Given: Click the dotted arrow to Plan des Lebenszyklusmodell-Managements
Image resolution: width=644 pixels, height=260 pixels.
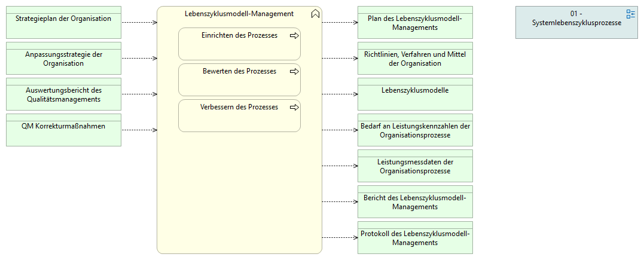Looking at the screenshot, I should [340, 23].
